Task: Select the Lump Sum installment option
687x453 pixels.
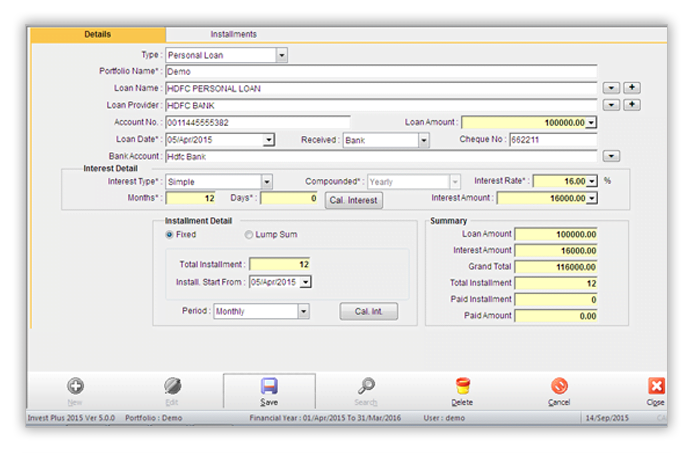Action: [249, 234]
